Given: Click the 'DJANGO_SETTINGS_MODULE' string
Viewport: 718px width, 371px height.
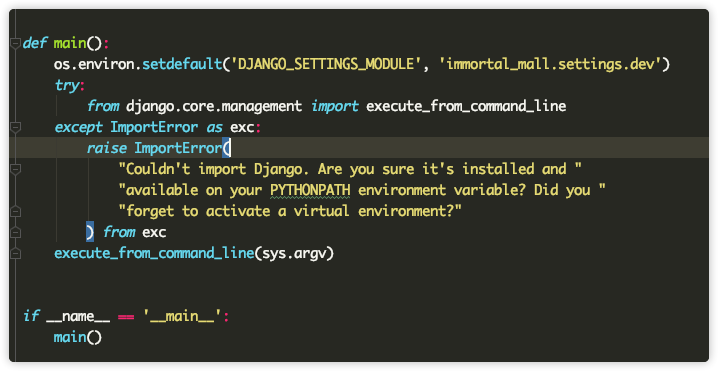Looking at the screenshot, I should pyautogui.click(x=326, y=64).
